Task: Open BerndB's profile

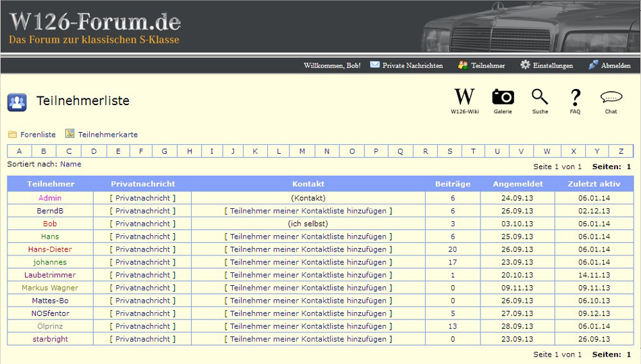Action: coord(50,211)
